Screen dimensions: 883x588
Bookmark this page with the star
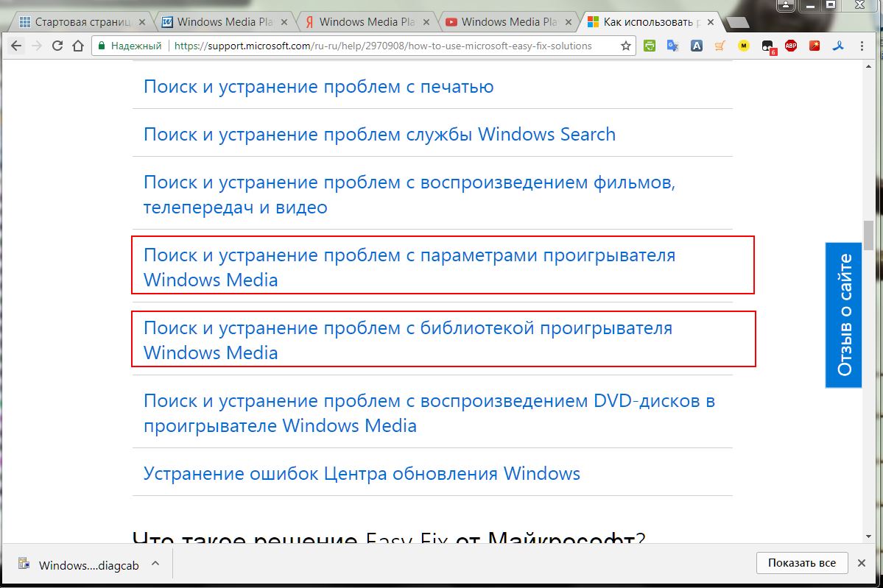pyautogui.click(x=625, y=46)
